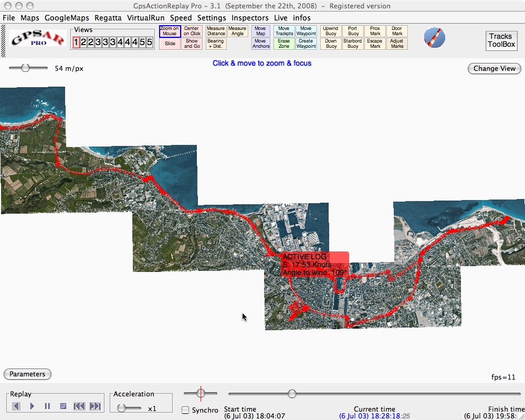The image size is (525, 420).
Task: Choose the Slide tool
Action: [x=170, y=44]
